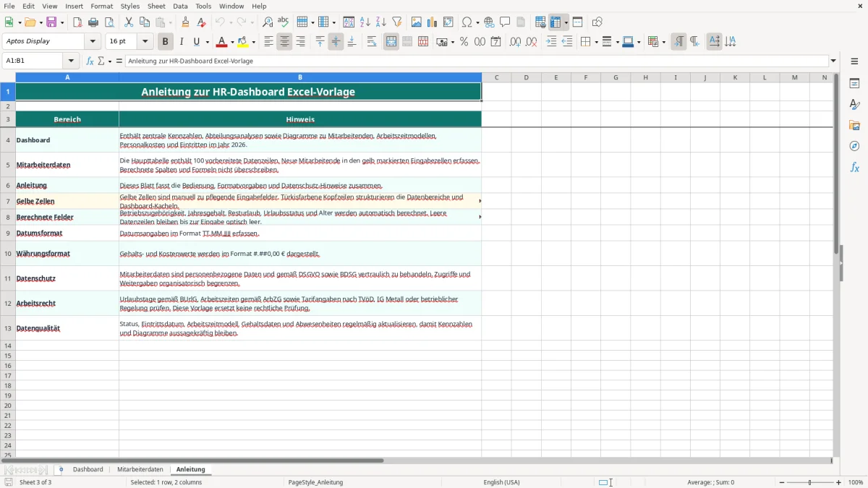Click the 100% zoom level

(856, 482)
